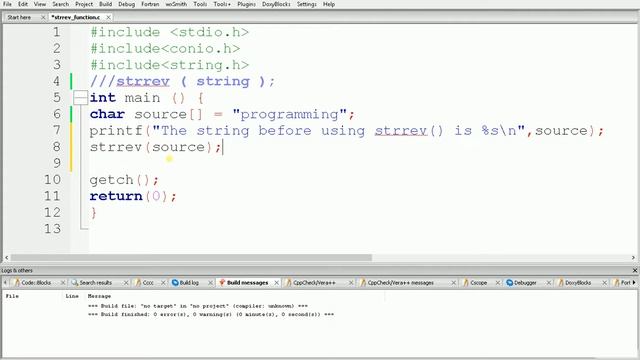The width and height of the screenshot is (640, 360).
Task: Close the Cscope tab
Action: [x=498, y=282]
